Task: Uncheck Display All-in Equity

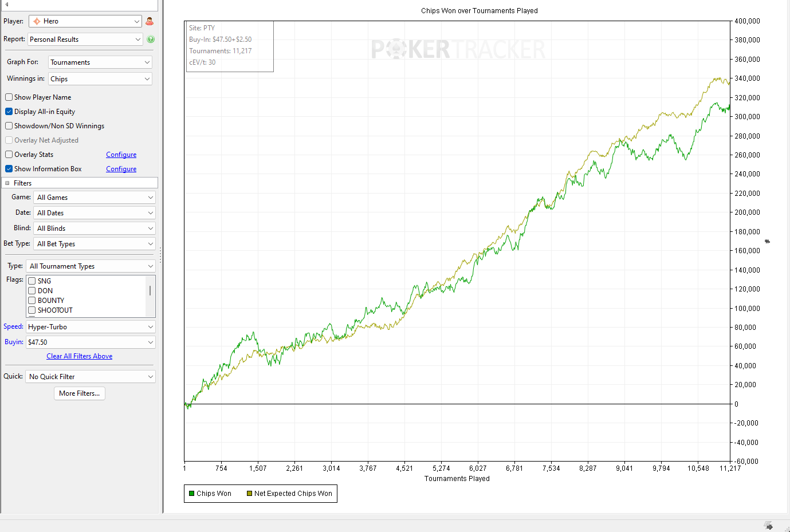Action: pos(9,112)
